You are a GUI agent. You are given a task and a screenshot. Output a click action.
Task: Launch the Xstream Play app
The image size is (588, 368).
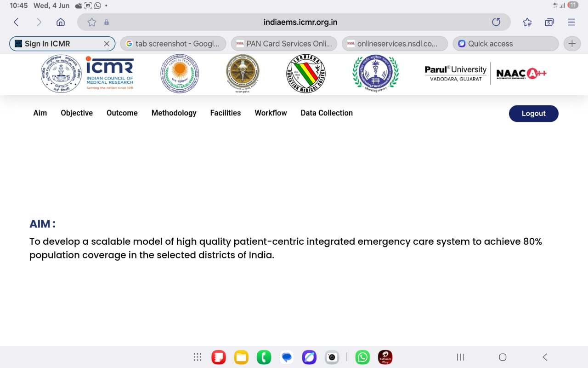tap(385, 357)
